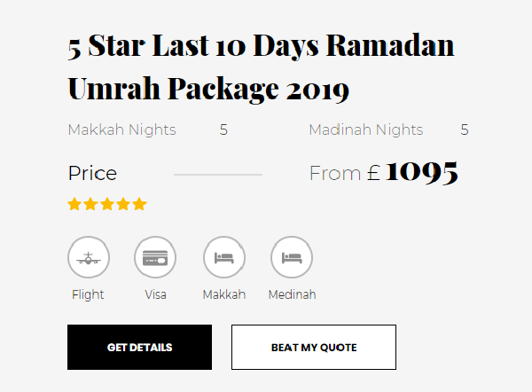Click the third gold rating star
This screenshot has height=392, width=532.
pyautogui.click(x=107, y=205)
